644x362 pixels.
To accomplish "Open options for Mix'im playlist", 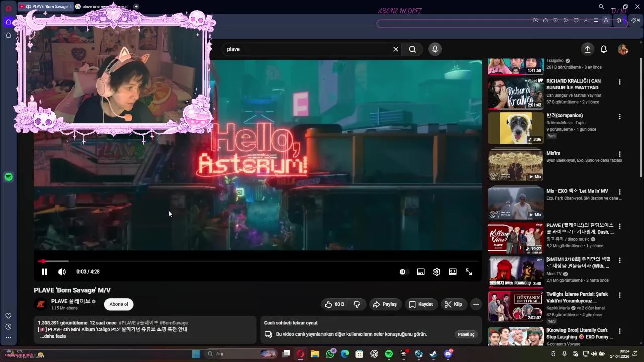I will 620,154.
